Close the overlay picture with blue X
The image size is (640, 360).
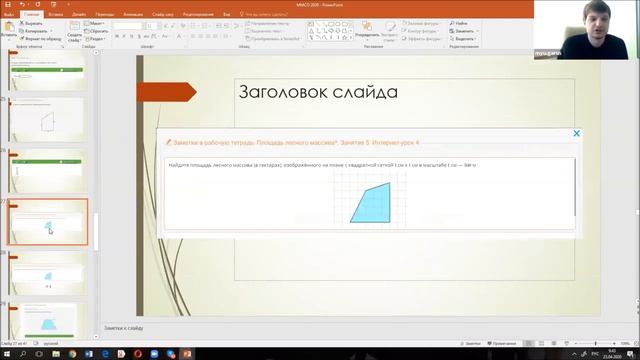[576, 133]
